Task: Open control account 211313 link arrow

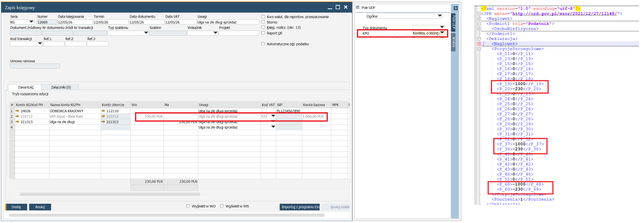Action: [103, 122]
